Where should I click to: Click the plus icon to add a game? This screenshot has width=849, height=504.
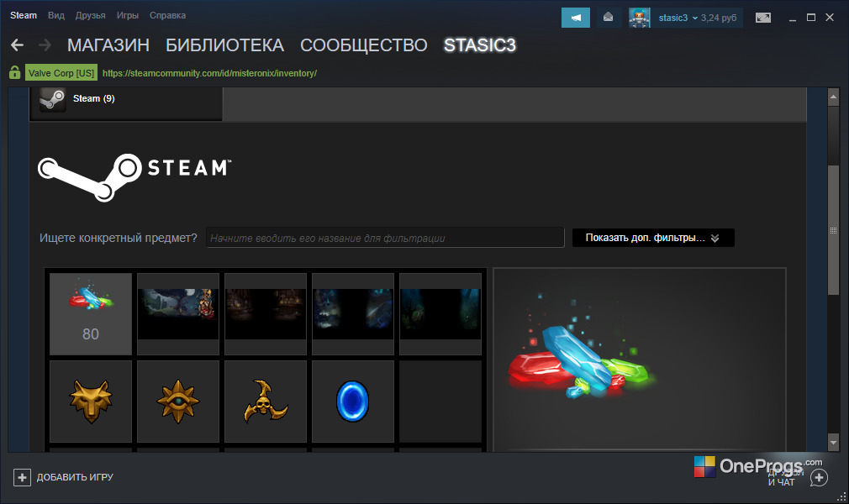tap(22, 477)
